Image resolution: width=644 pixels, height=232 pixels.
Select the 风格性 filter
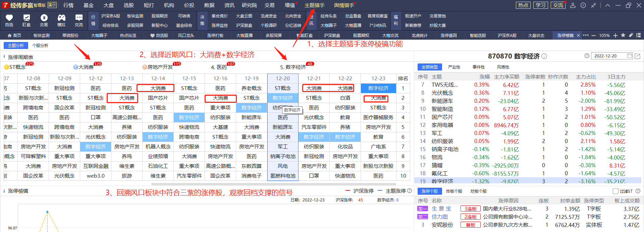[503, 67]
